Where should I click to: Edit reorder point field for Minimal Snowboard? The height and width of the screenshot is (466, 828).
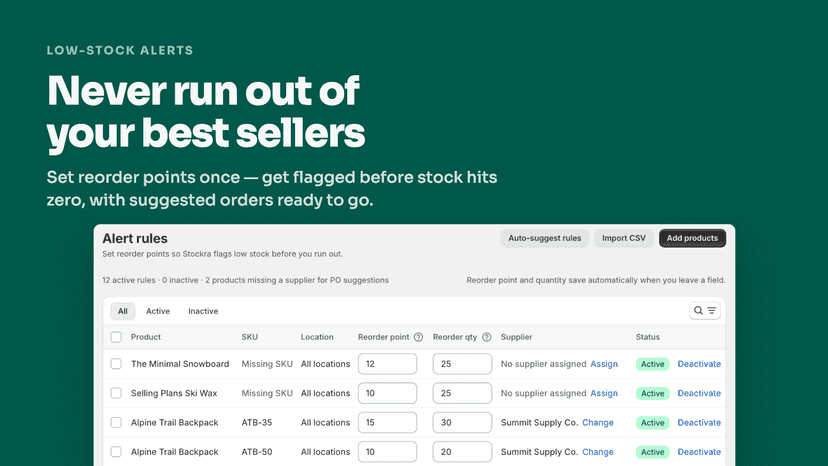click(x=388, y=364)
